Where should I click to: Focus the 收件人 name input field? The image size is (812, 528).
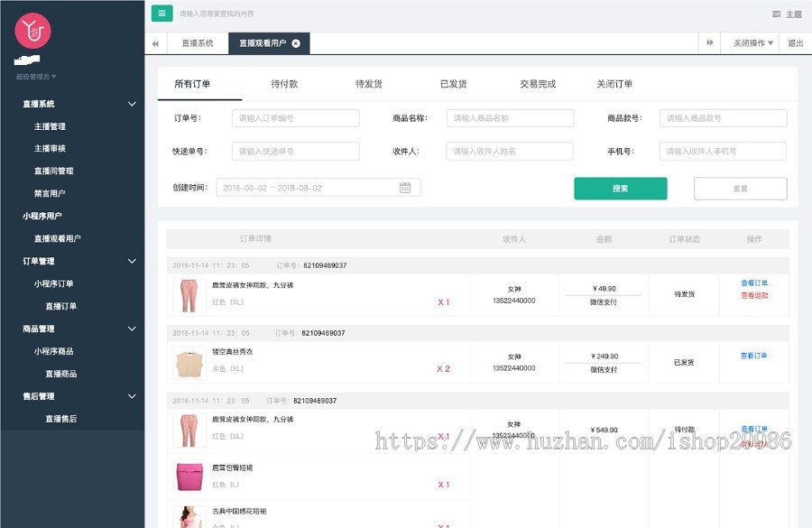pyautogui.click(x=510, y=152)
